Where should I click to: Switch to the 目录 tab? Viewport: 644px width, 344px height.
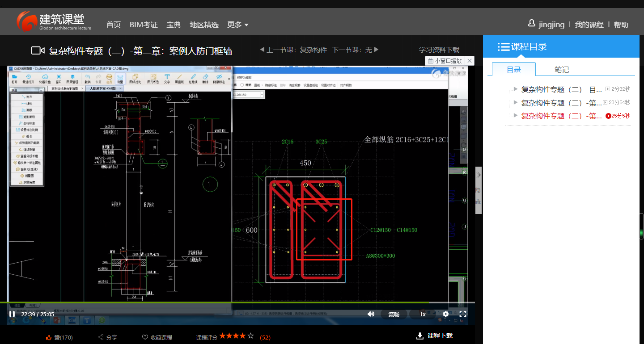click(x=514, y=69)
